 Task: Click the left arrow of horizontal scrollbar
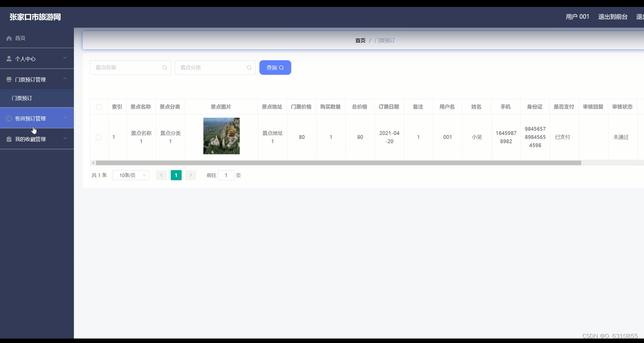coord(93,163)
